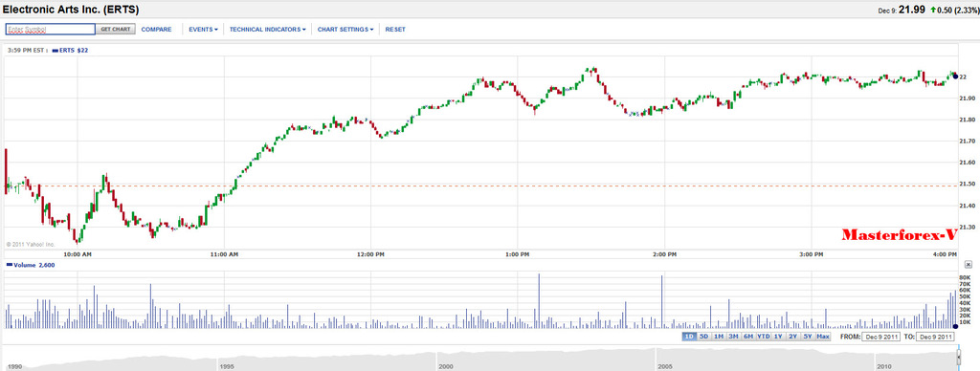
Task: Focus the Enter Symbol input field
Action: [51, 30]
